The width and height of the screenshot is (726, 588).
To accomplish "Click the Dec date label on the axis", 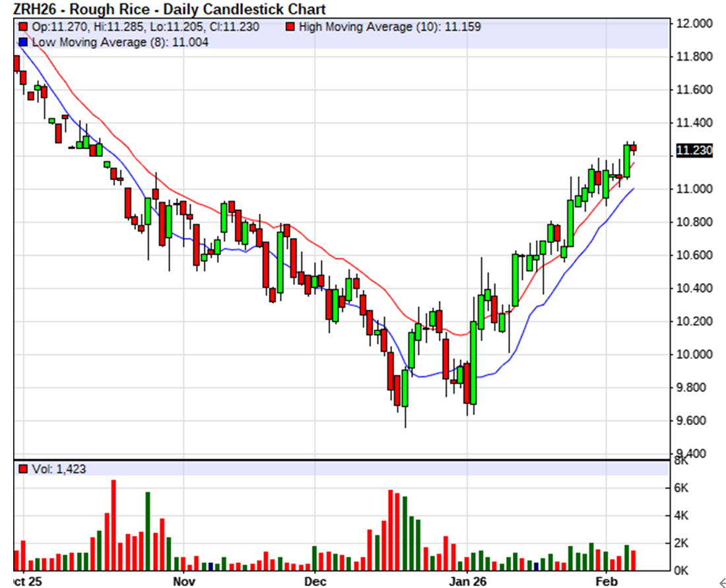I will coord(315,582).
